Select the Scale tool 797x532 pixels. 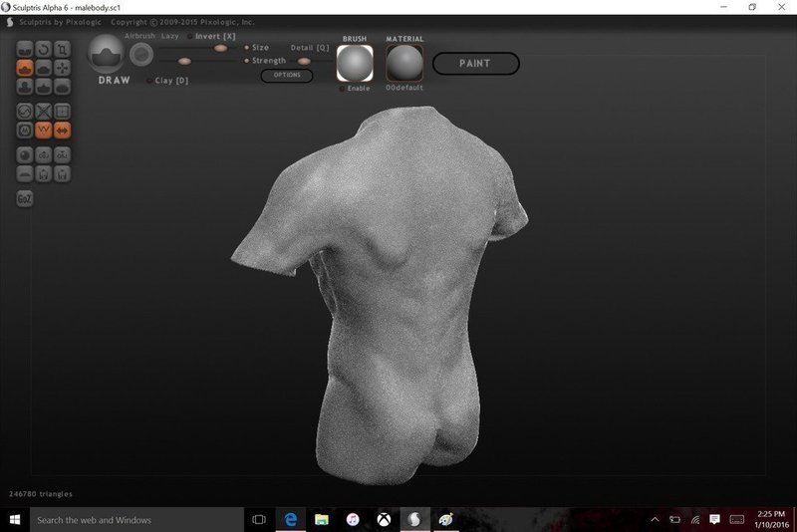[62, 49]
